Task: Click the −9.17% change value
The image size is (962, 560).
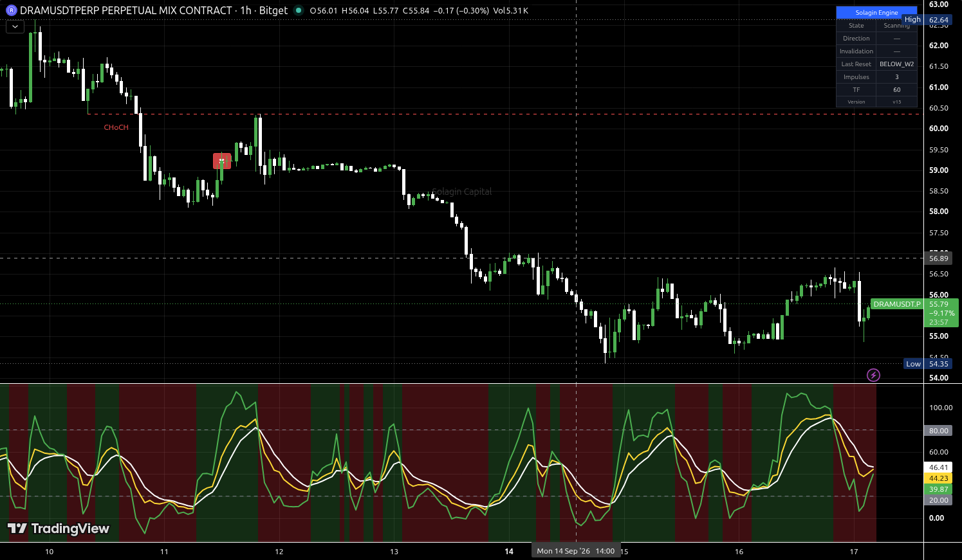Action: click(941, 313)
